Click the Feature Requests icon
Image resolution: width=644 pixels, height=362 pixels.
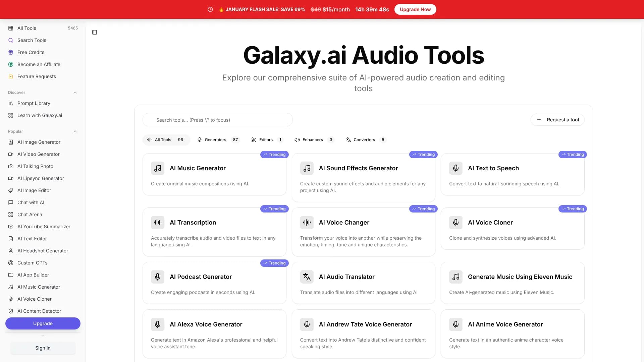[x=11, y=76]
